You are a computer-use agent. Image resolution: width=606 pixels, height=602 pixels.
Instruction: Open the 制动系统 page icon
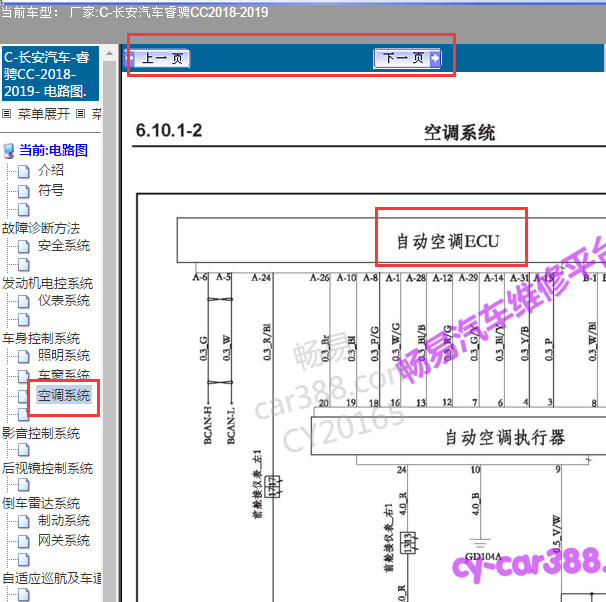pos(24,522)
